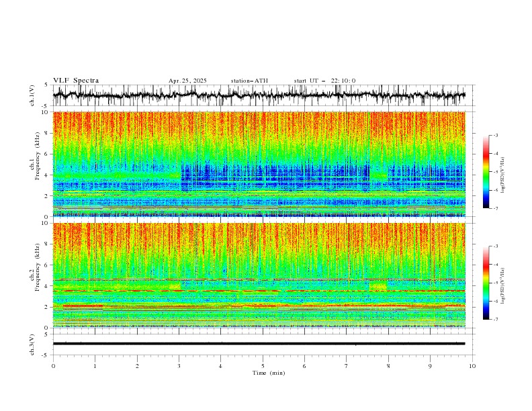Viewport: 532px width, 411px height.
Task: Click the "station=ATH" label
Action: click(x=249, y=81)
